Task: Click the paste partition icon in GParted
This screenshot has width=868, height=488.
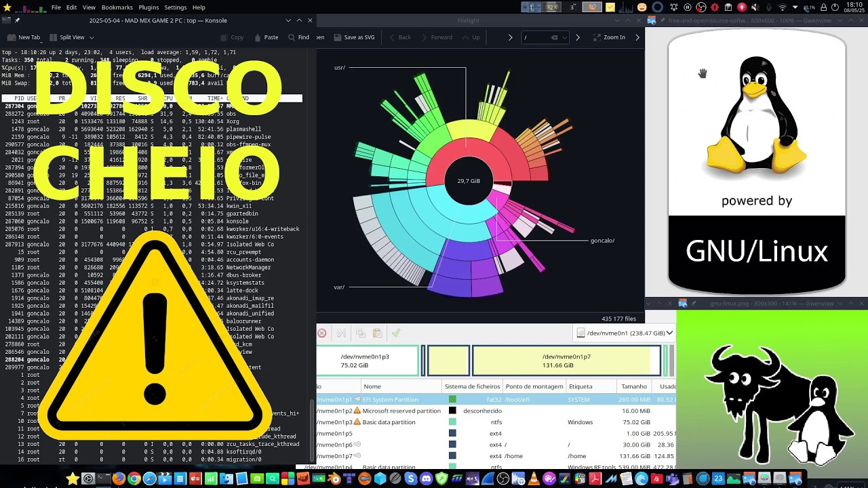Action: point(378,333)
